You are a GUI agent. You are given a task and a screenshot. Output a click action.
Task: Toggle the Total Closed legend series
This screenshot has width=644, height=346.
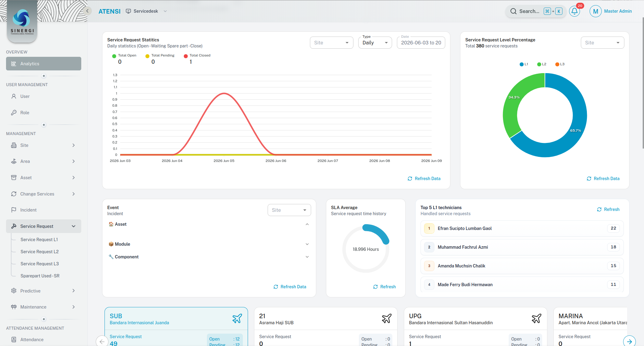click(x=197, y=55)
